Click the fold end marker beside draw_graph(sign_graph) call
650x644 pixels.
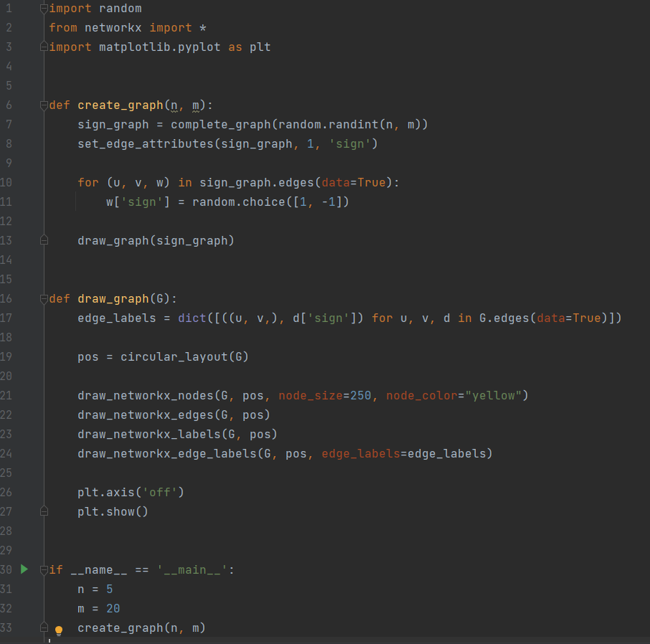[x=44, y=240]
